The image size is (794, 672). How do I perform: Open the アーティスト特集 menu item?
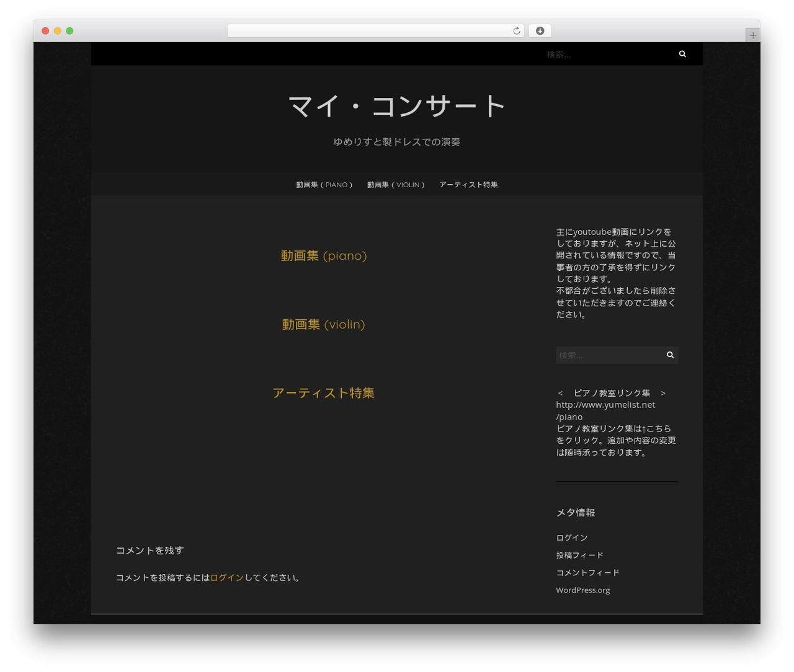[x=468, y=185]
